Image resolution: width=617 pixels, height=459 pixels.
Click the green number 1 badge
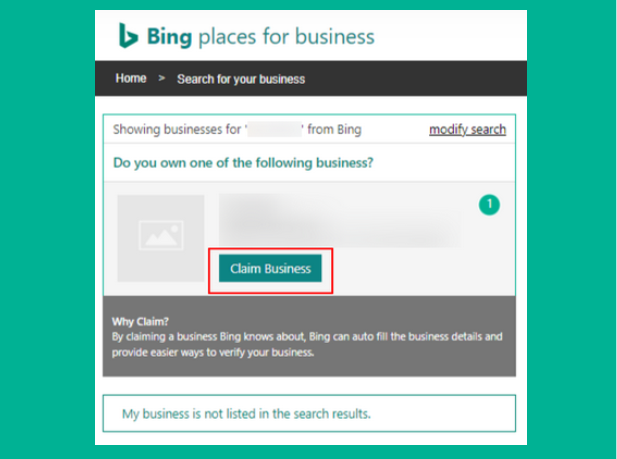tap(489, 205)
